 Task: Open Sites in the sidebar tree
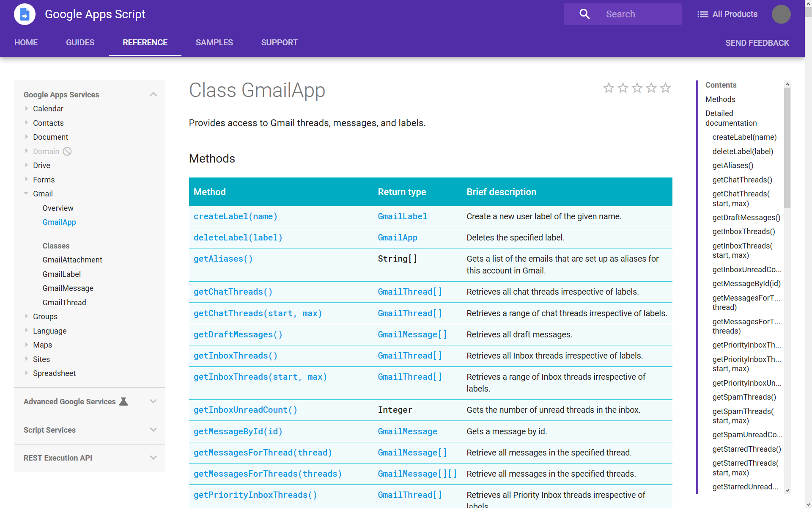(41, 359)
